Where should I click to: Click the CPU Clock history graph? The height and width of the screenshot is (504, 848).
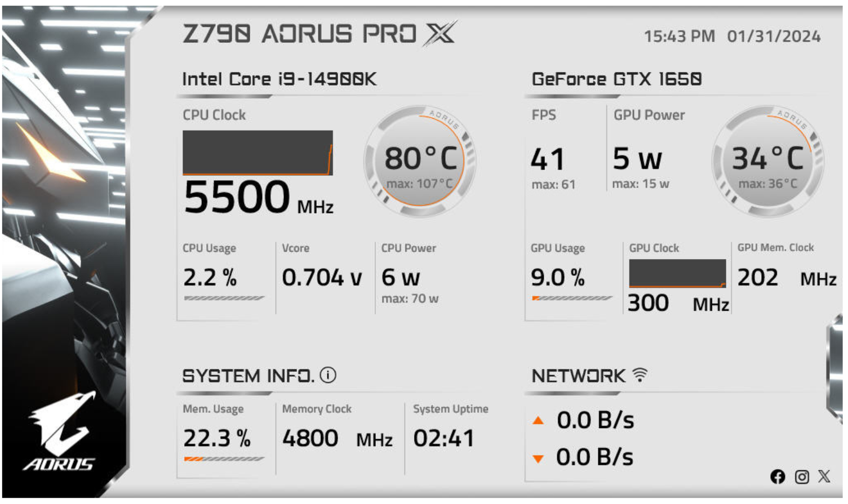[x=257, y=153]
